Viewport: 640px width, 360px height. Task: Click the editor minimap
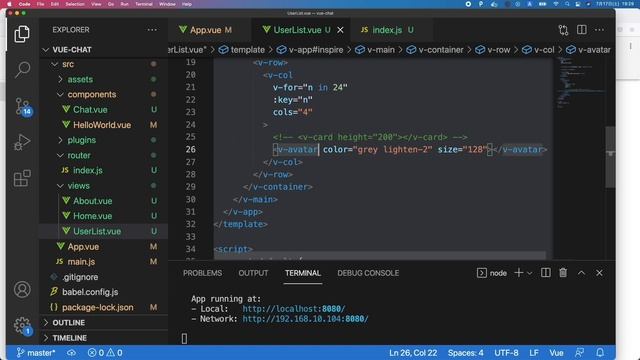pos(580,82)
